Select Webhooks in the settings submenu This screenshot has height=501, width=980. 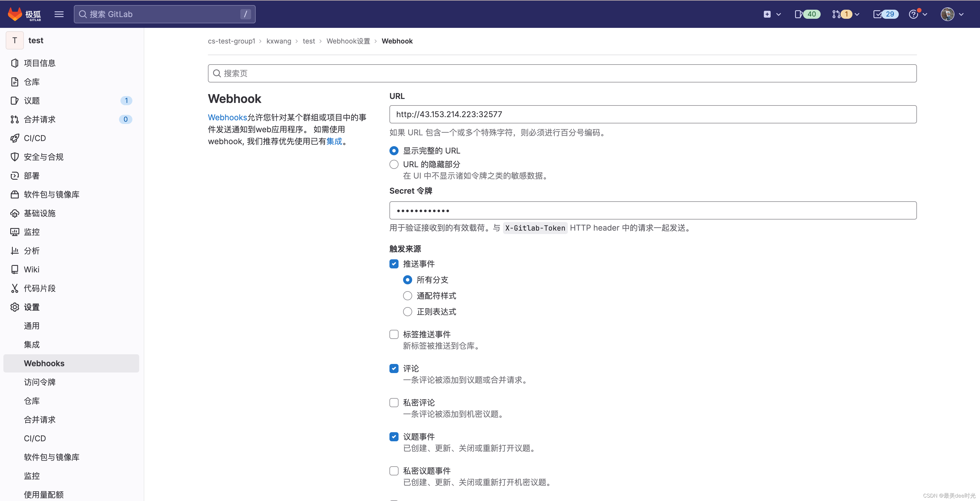(x=71, y=363)
